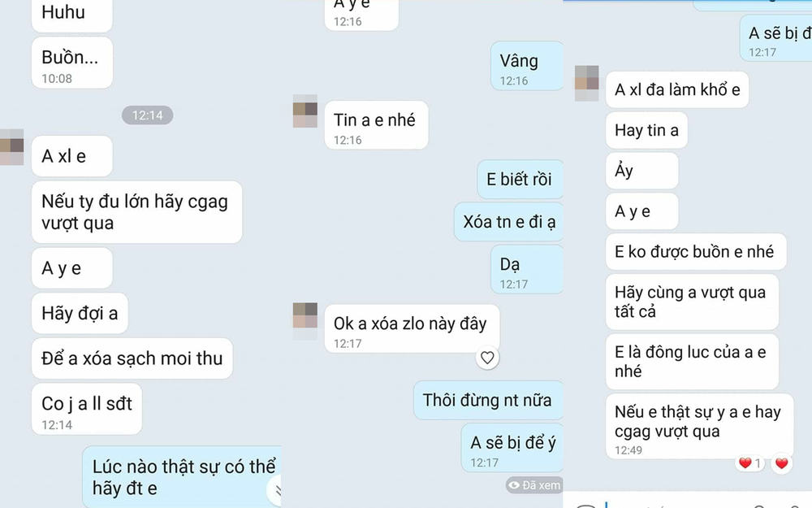Viewport: 812px width, 508px height.
Task: Open the avatar beside 'A xl e' message
Action: point(11,147)
